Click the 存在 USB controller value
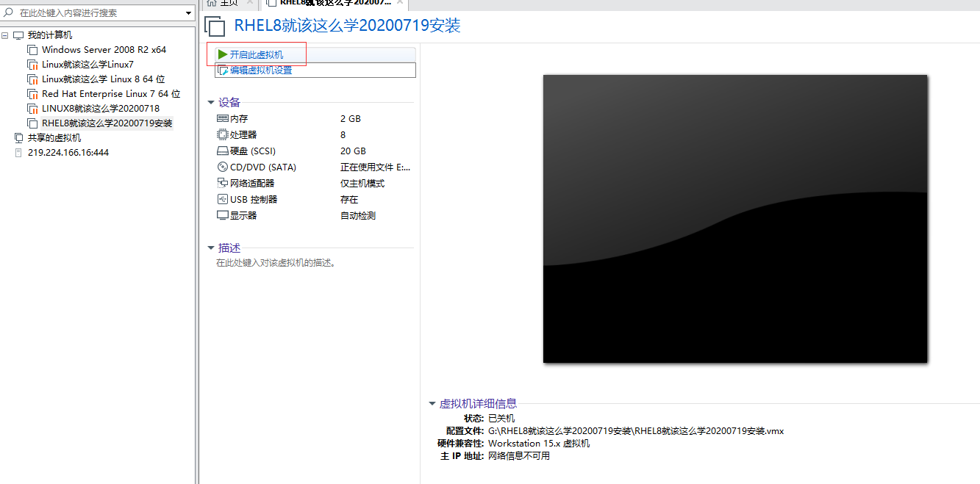Image resolution: width=980 pixels, height=484 pixels. point(349,199)
